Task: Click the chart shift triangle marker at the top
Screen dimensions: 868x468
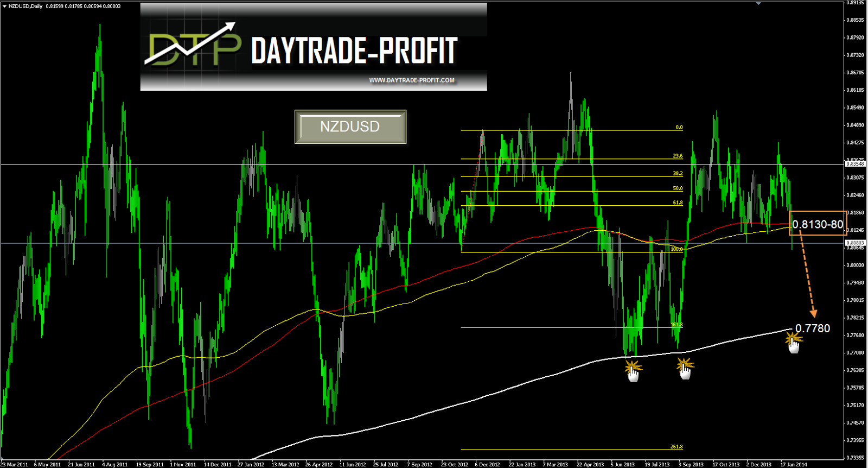Action: click(x=758, y=3)
